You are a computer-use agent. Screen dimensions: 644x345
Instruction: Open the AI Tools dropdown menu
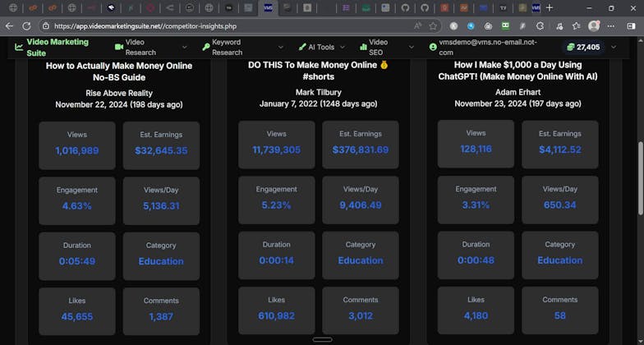(320, 47)
